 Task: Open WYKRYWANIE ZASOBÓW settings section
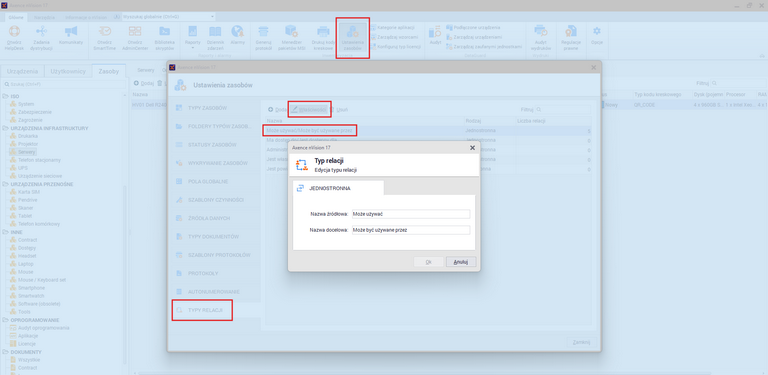214,163
